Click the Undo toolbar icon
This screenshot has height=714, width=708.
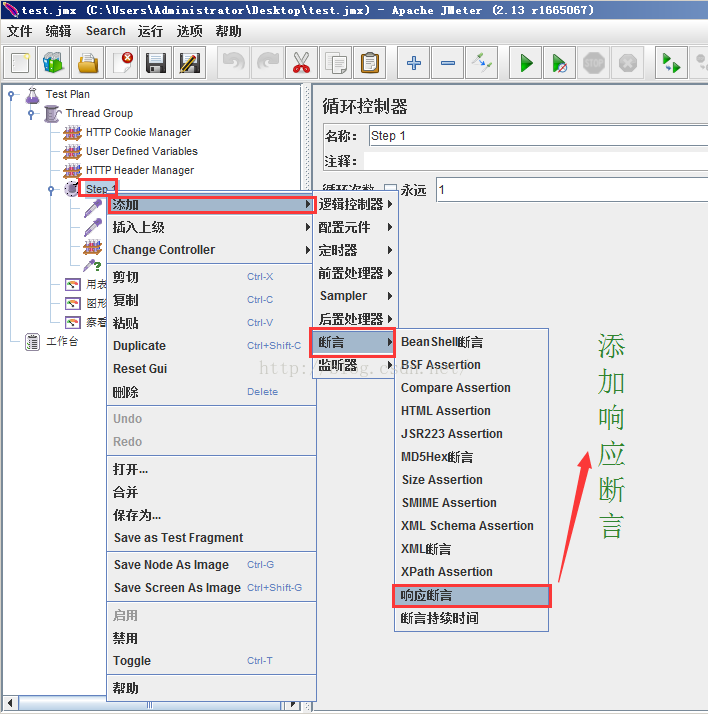[234, 63]
